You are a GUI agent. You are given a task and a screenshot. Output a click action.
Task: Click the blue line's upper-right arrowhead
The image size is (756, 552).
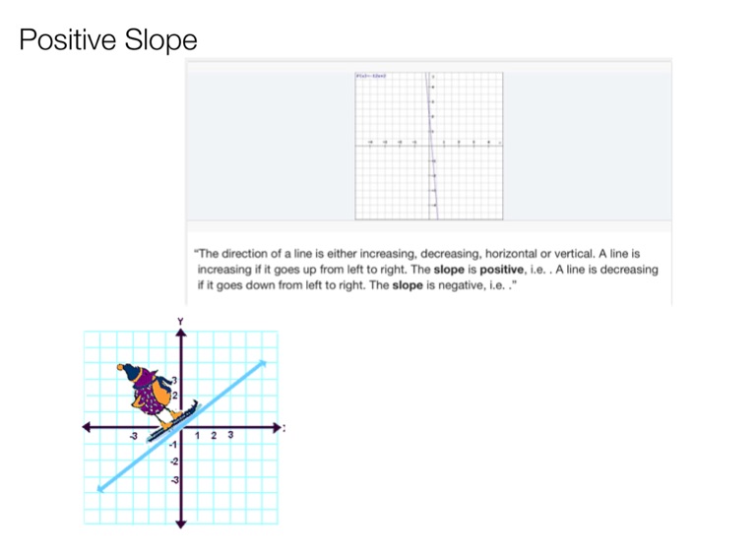coord(263,364)
